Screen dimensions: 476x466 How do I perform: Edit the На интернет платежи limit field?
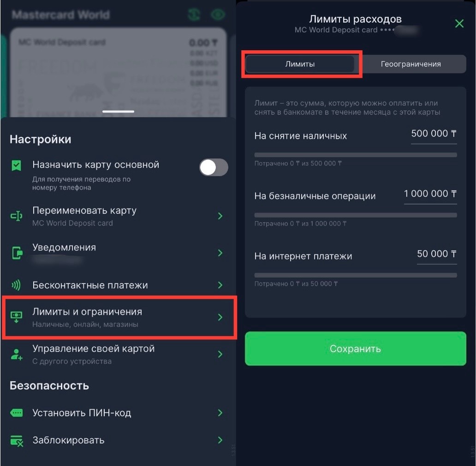[436, 254]
